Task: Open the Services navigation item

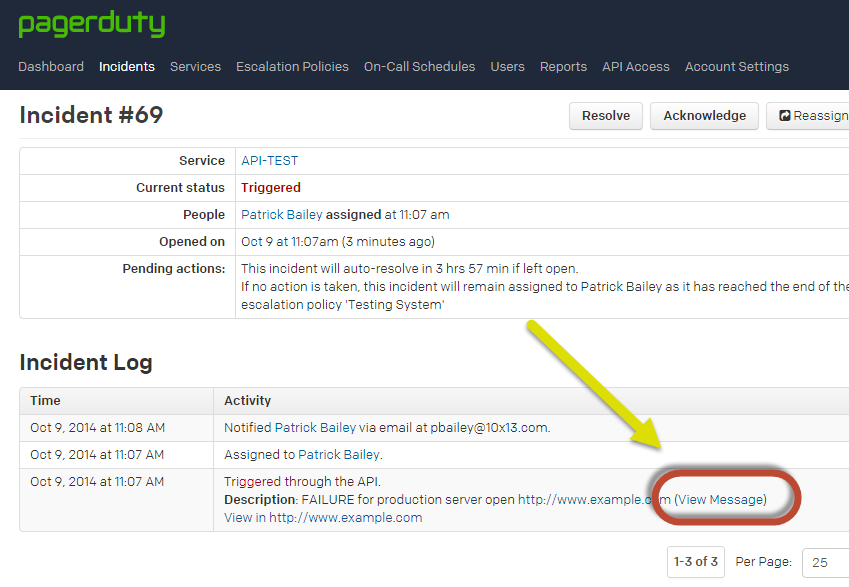Action: pos(195,66)
